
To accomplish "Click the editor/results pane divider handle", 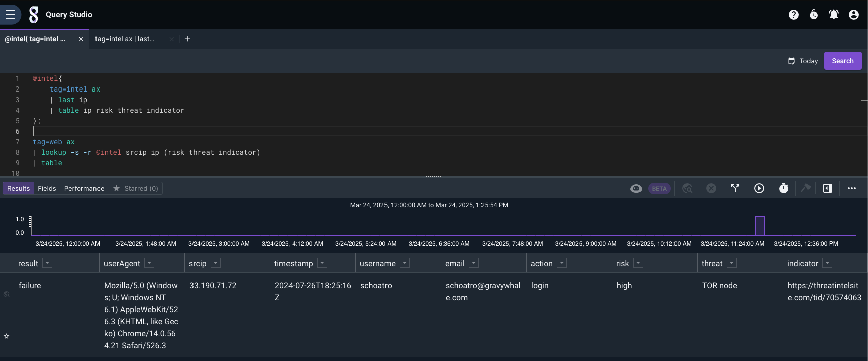I will 433,177.
